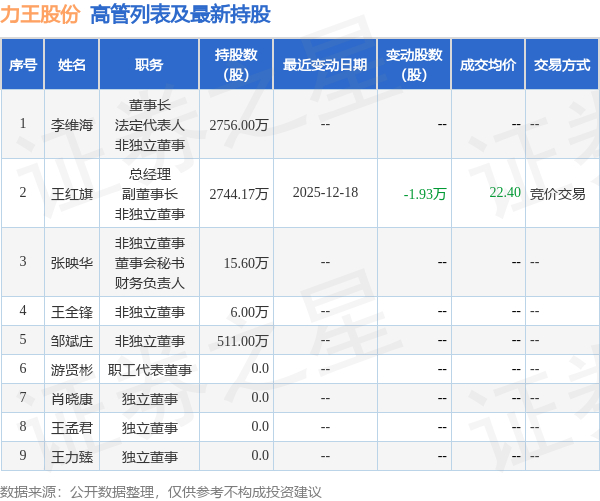Click the row number 9 cell
The width and height of the screenshot is (600, 501).
tap(23, 455)
